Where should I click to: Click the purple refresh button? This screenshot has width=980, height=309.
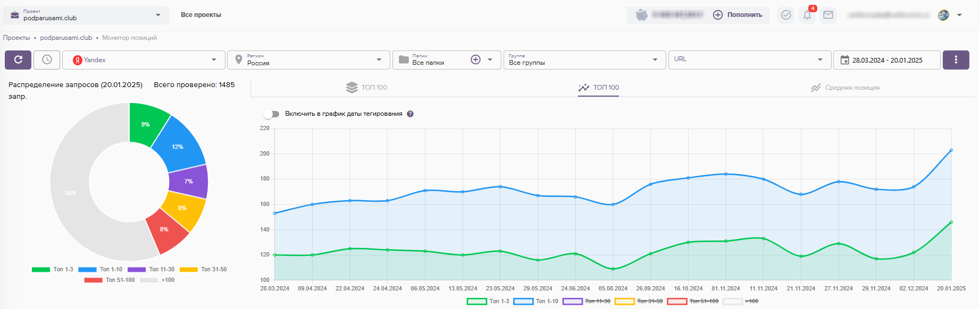tap(18, 60)
